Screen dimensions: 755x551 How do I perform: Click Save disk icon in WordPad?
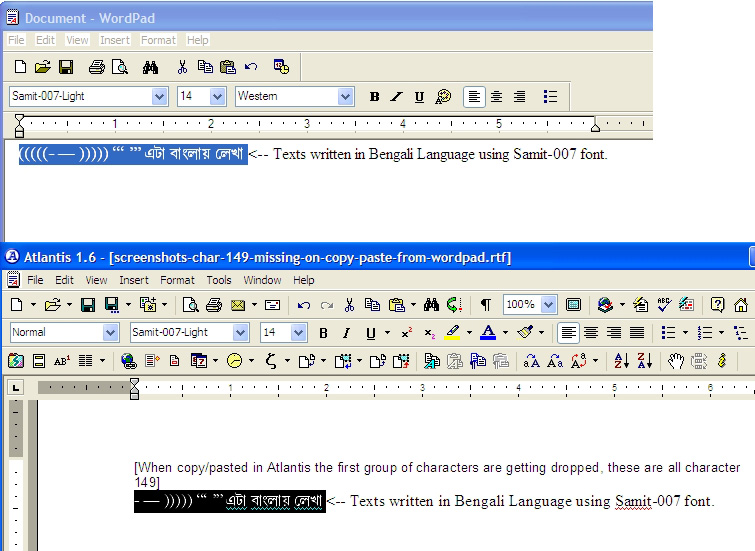pos(66,66)
